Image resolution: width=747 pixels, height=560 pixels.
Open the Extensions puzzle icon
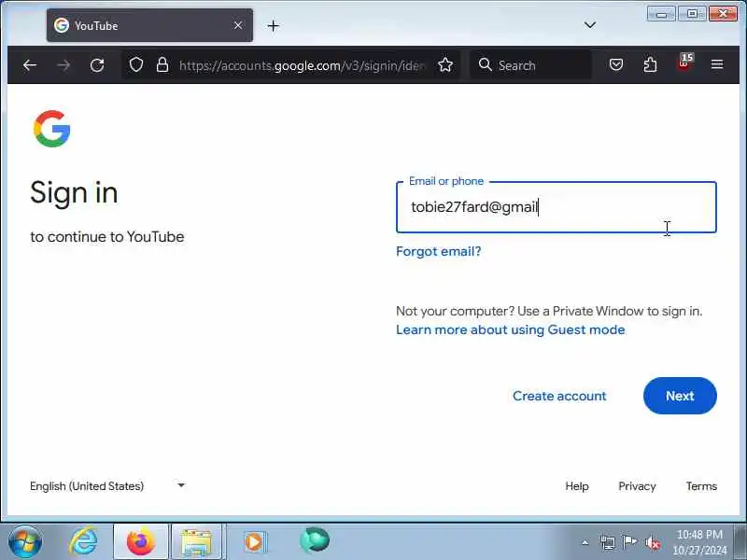(650, 64)
